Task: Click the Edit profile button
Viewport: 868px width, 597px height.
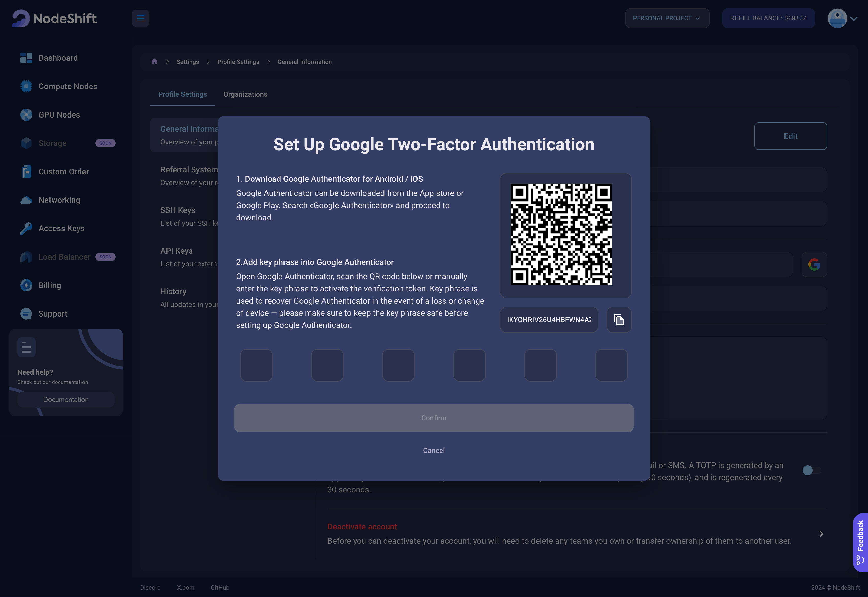Action: click(x=791, y=136)
